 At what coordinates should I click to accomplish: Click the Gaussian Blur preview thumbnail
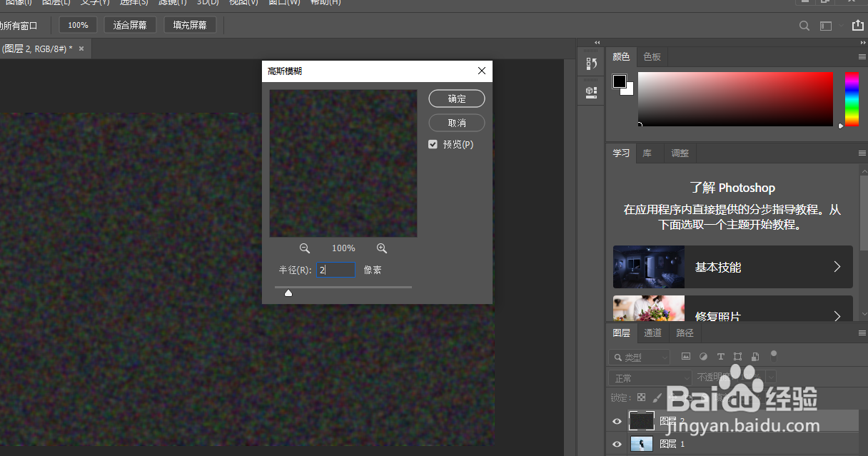(343, 163)
